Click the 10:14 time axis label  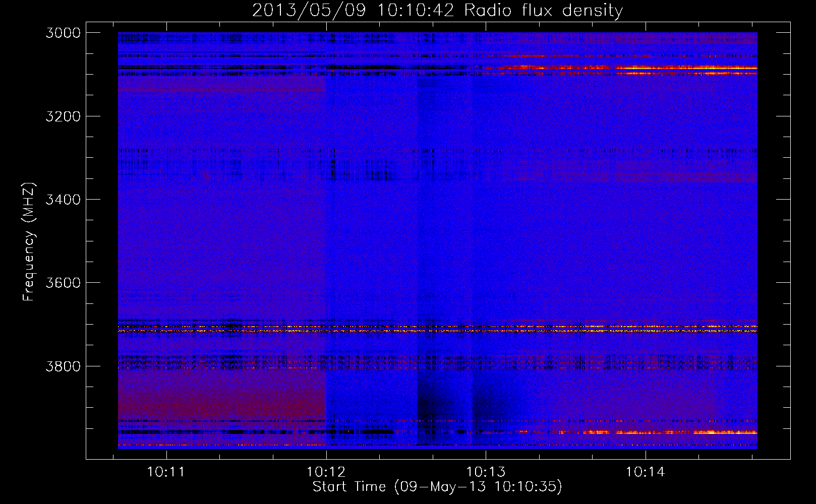point(646,472)
